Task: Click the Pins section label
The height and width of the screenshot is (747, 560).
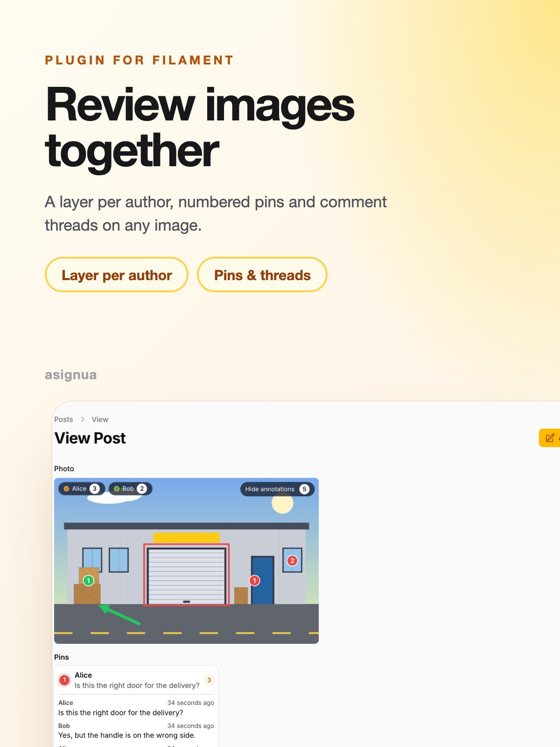Action: click(61, 657)
